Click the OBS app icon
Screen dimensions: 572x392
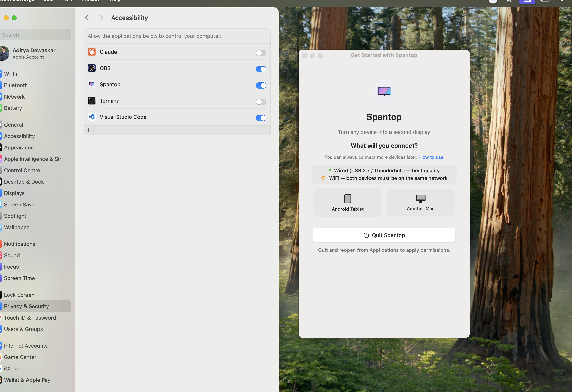point(91,68)
